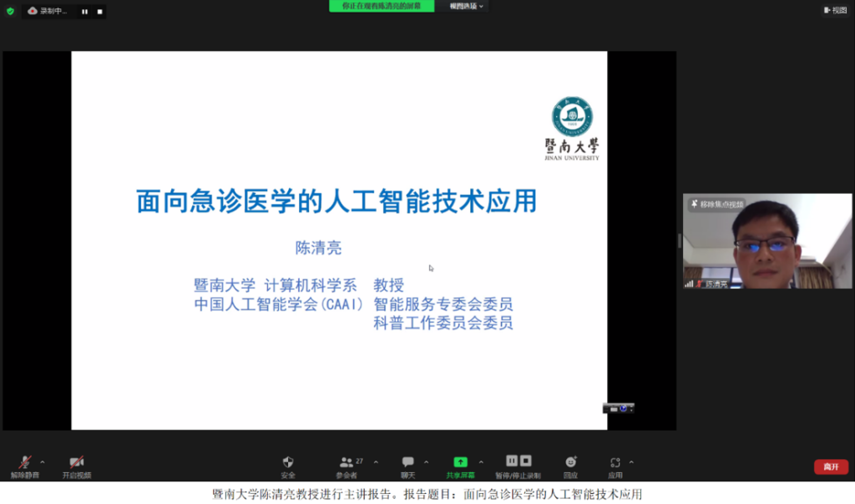Select the speaker video thumbnail of 陈清亮

[767, 241]
